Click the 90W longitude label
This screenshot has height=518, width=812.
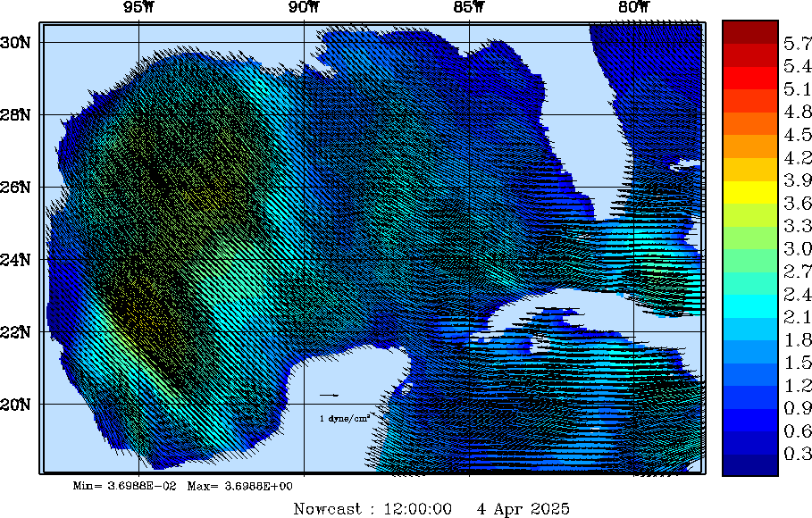305,7
